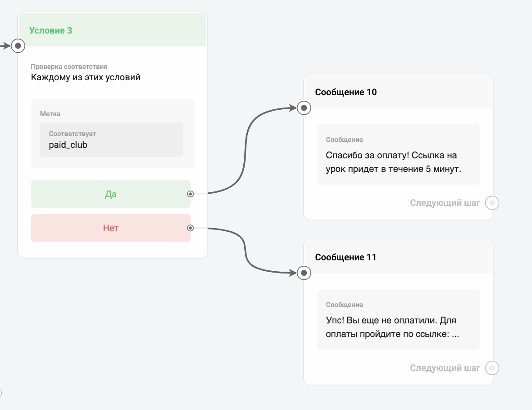Click the Метка condition group
The width and height of the screenshot is (532, 410).
[112, 133]
